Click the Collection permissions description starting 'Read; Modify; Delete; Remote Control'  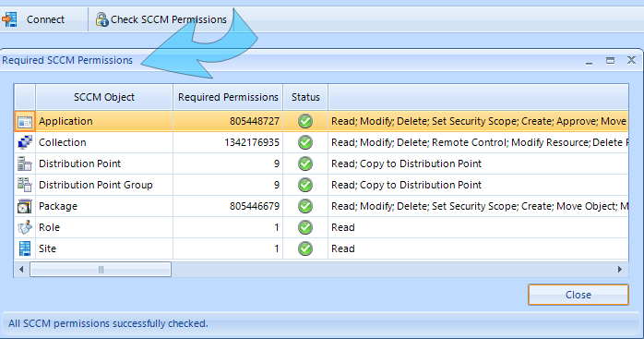(x=479, y=142)
